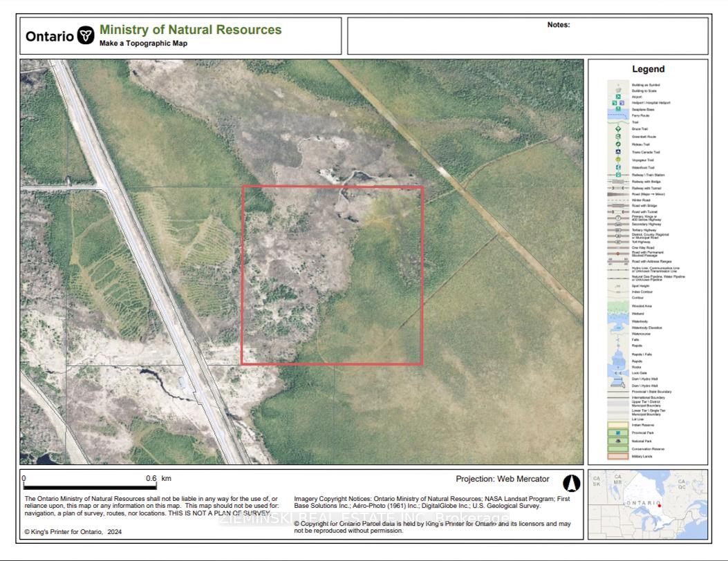Click the Waterfront Trail legend symbol

click(618, 167)
